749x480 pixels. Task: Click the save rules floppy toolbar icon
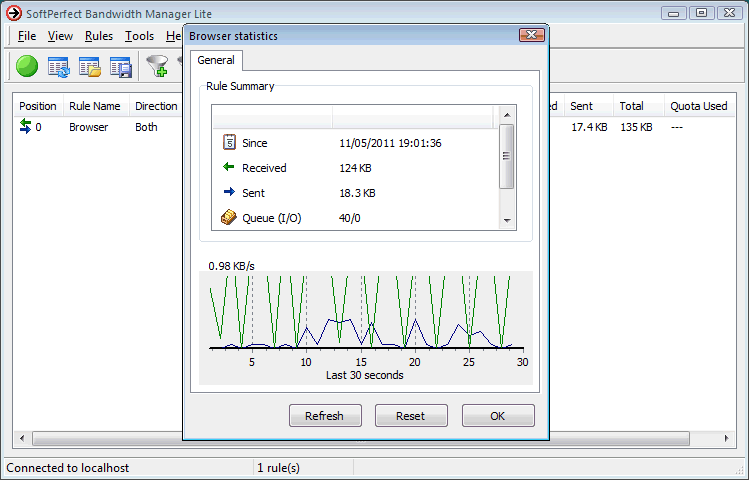coord(121,67)
